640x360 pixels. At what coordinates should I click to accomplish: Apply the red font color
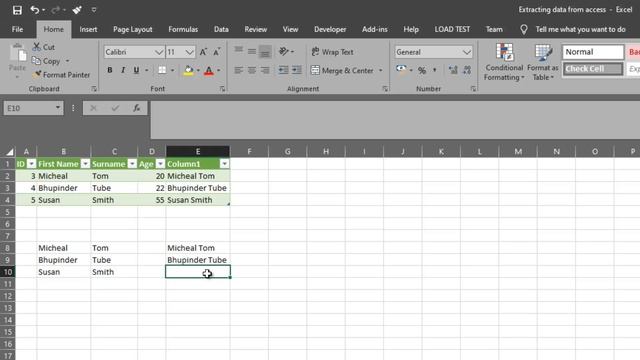209,70
